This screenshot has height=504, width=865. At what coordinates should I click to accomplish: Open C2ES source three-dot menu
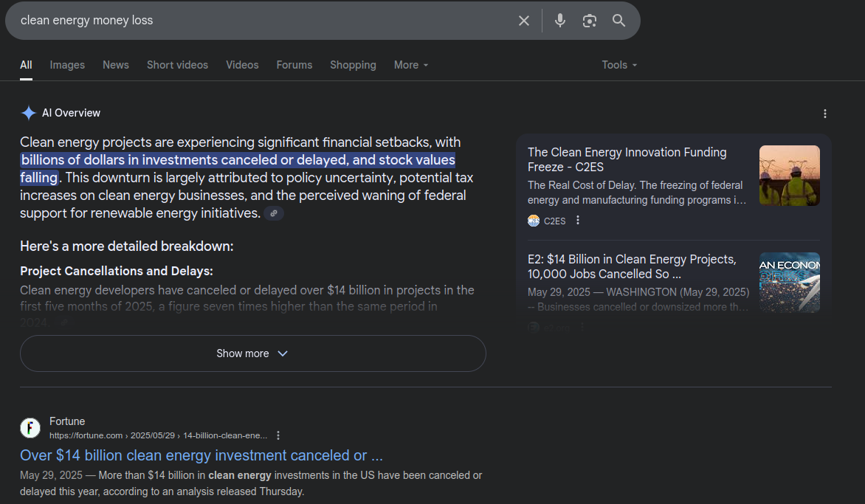[578, 220]
